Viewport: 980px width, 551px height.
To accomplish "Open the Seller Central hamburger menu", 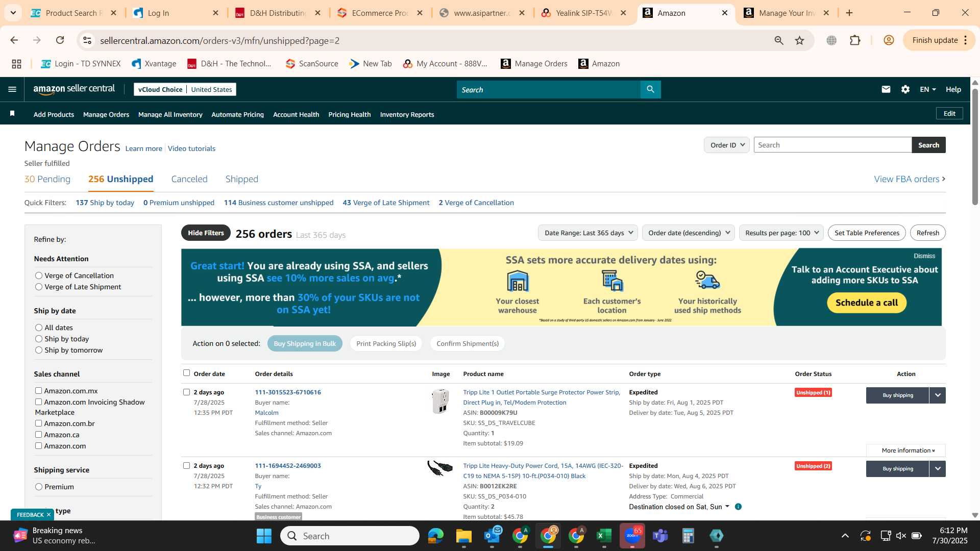I will tap(12, 89).
